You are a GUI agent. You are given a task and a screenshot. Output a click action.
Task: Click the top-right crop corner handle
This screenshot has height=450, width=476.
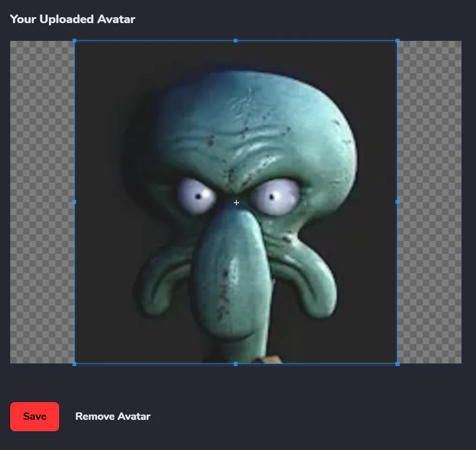398,41
